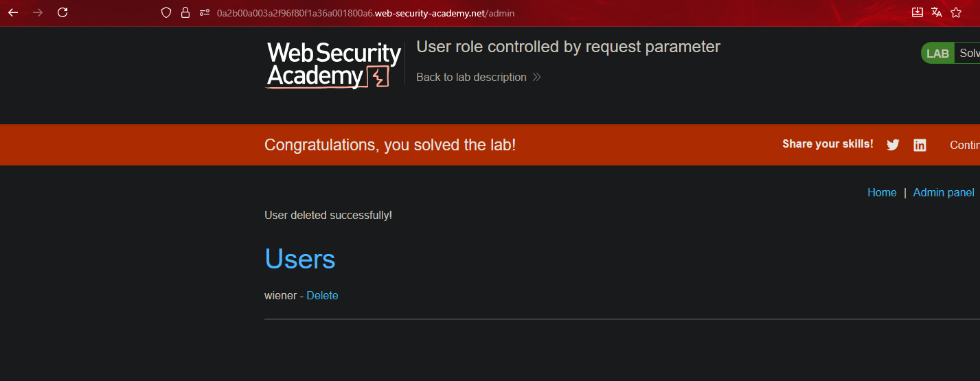Share on LinkedIn via its icon

920,145
